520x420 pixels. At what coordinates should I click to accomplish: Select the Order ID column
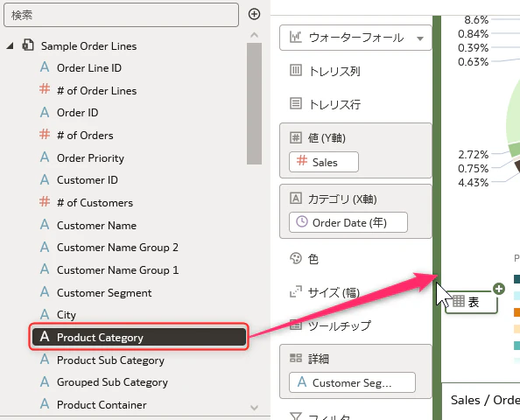click(x=77, y=113)
